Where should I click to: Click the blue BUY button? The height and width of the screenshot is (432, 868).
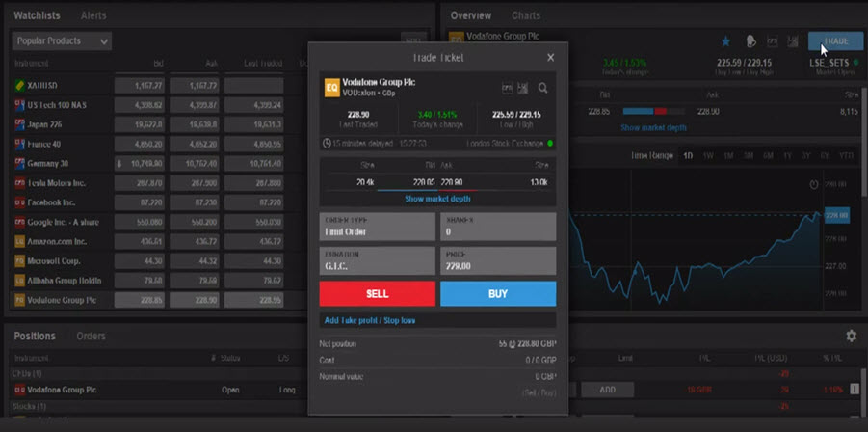tap(498, 293)
